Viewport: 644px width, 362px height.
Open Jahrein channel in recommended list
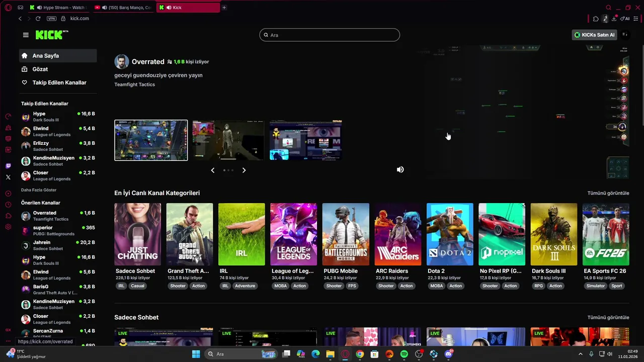coord(58,245)
